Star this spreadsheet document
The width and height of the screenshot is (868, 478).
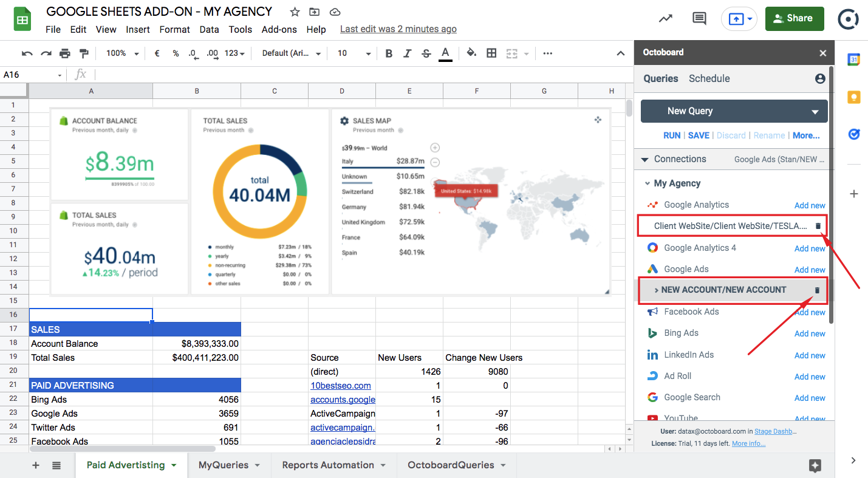tap(295, 12)
